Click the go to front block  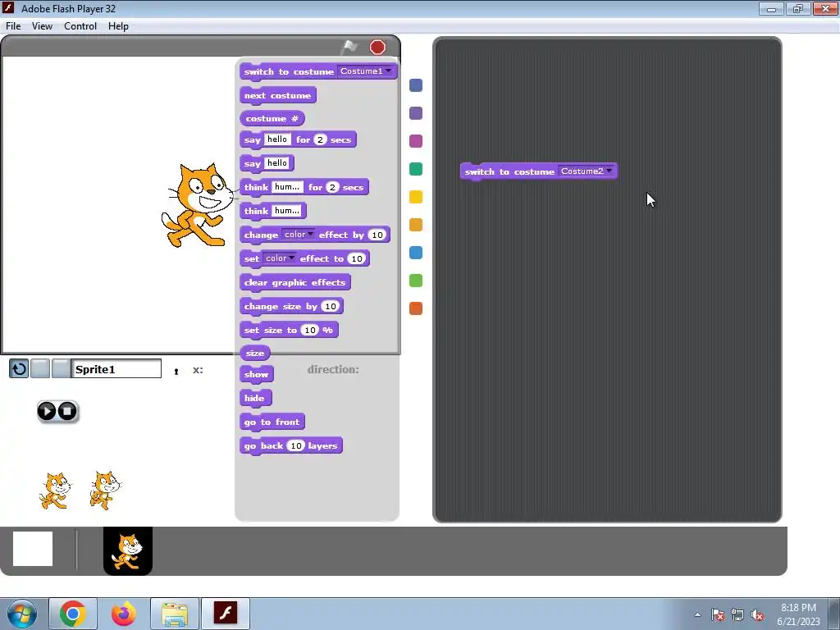pyautogui.click(x=272, y=422)
